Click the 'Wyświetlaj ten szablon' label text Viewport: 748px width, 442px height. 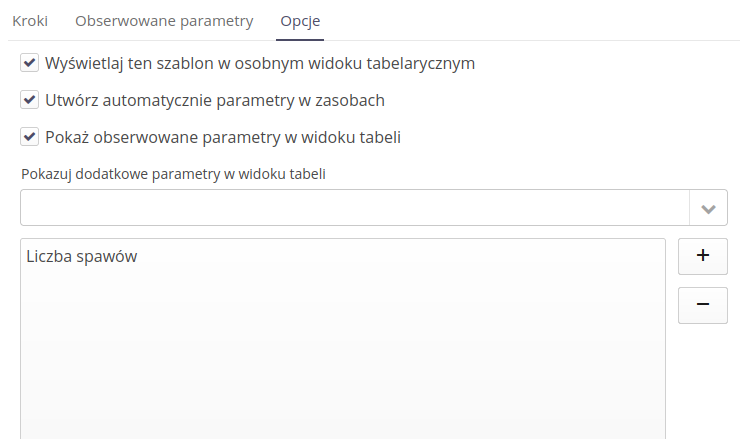pyautogui.click(x=260, y=63)
